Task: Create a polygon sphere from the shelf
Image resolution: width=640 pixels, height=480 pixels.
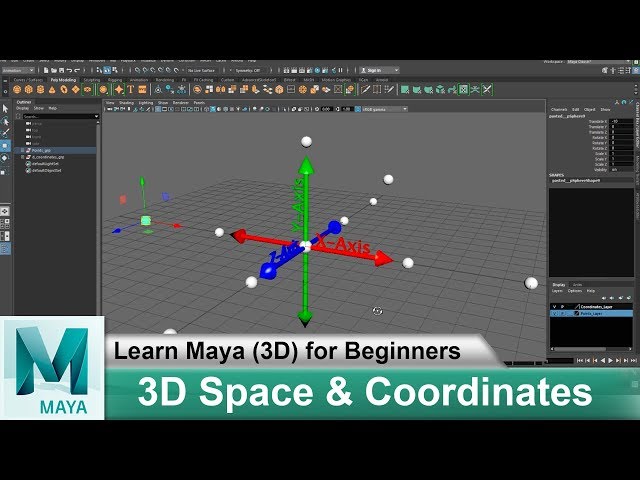Action: pos(17,90)
